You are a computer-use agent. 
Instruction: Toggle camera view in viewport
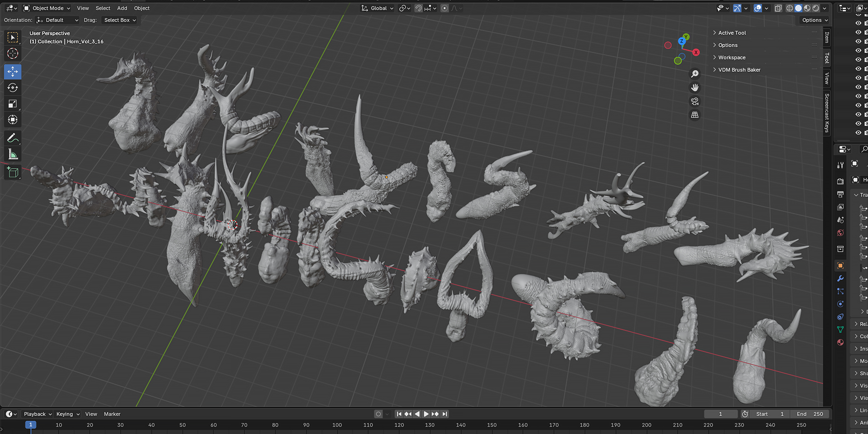[694, 101]
